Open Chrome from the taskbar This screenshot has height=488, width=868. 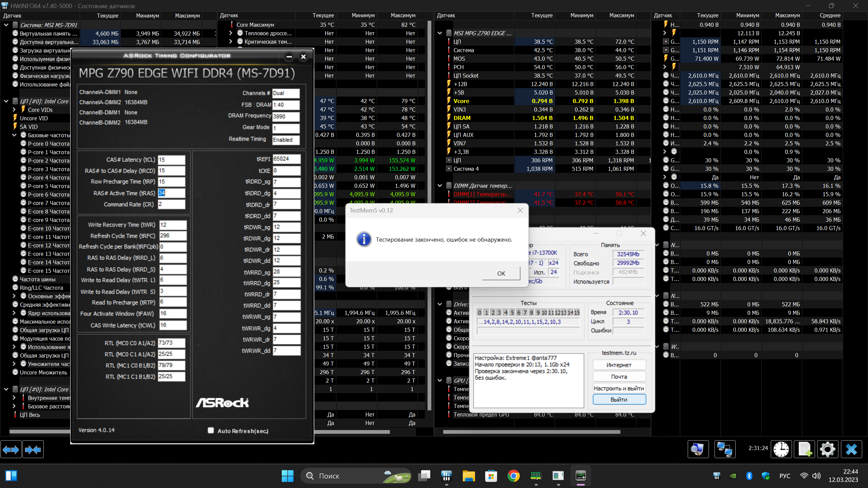pyautogui.click(x=513, y=476)
